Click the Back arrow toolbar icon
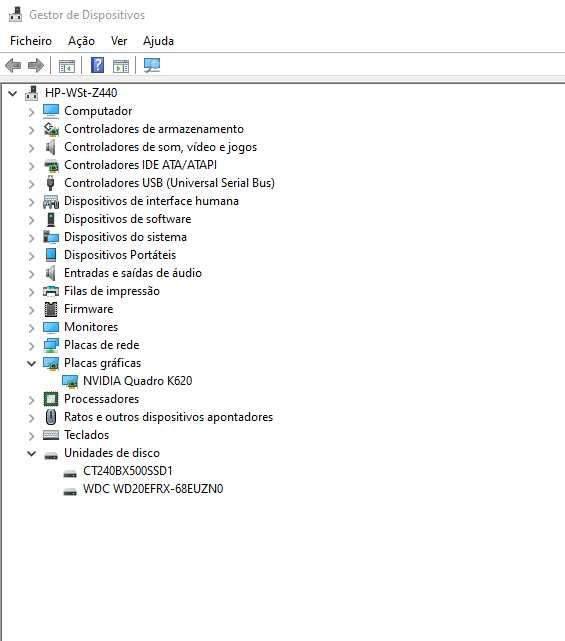Screen dimensions: 565x641 (13, 65)
